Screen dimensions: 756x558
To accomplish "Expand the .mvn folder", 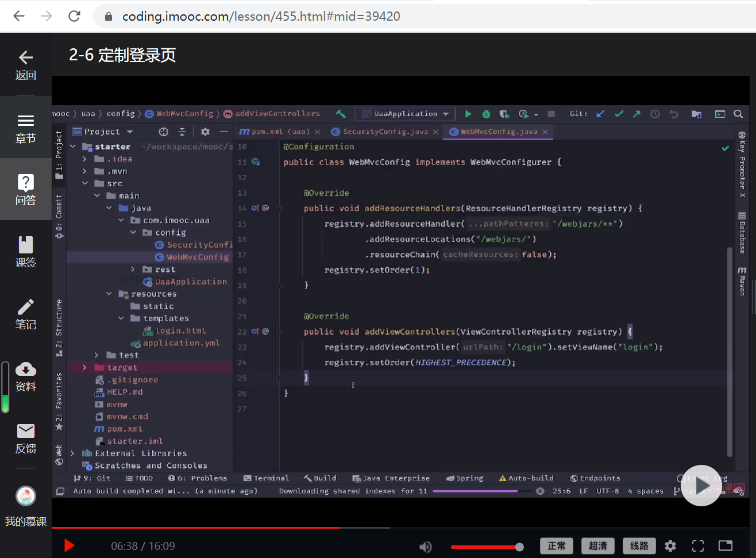I will 84,171.
